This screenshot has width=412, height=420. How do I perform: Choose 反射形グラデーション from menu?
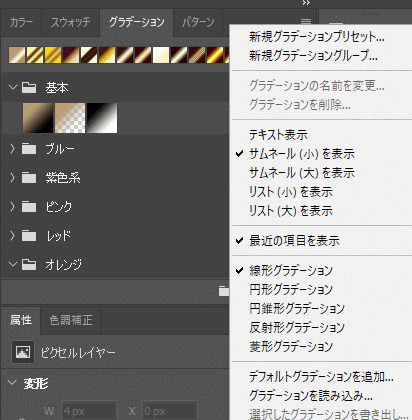(x=297, y=327)
